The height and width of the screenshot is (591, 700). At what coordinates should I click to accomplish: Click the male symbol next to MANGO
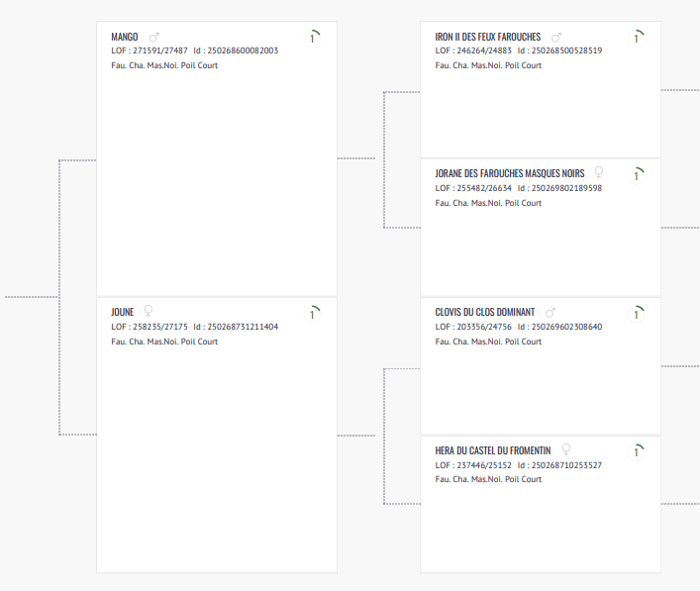tap(153, 37)
